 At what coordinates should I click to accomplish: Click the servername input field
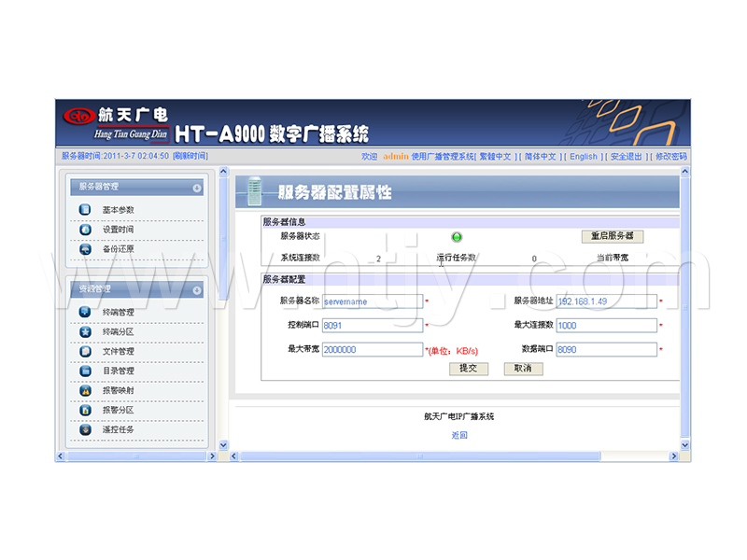click(373, 301)
